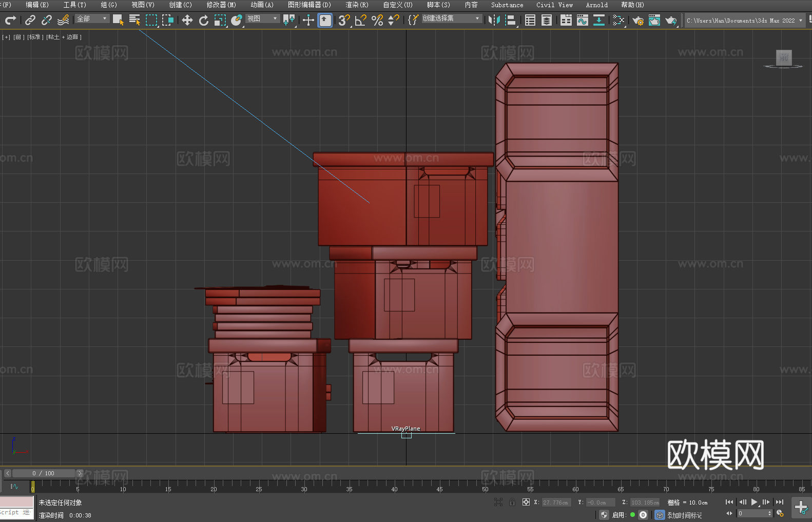Play the animation
This screenshot has height=522, width=812.
click(754, 502)
